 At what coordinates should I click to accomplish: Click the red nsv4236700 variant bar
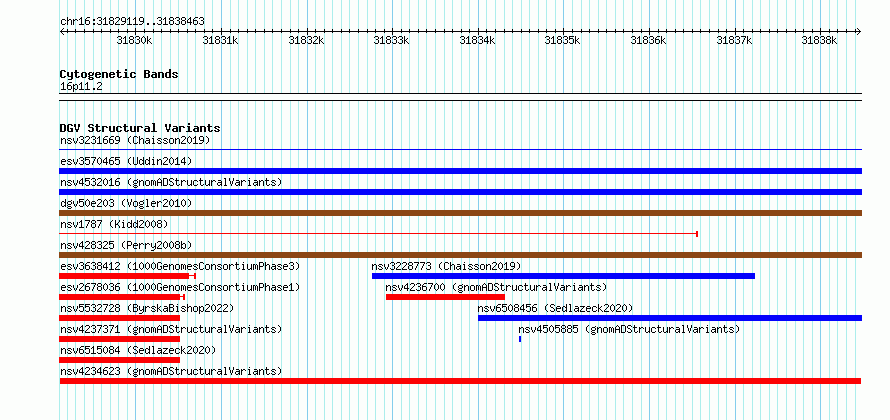[445, 297]
